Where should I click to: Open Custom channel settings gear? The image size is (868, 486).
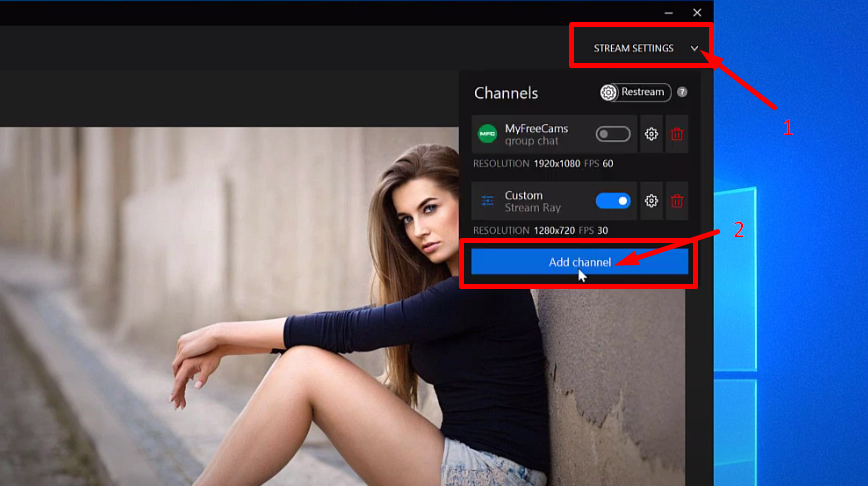click(x=651, y=201)
